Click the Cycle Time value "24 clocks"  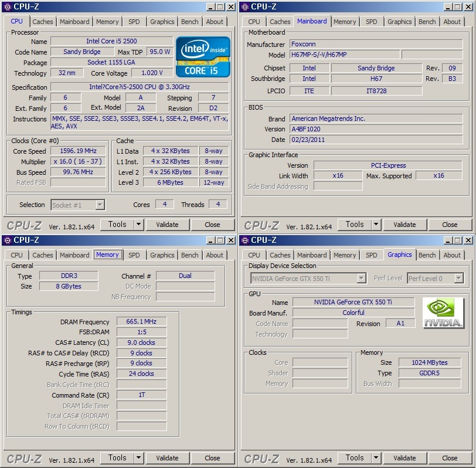click(x=141, y=374)
